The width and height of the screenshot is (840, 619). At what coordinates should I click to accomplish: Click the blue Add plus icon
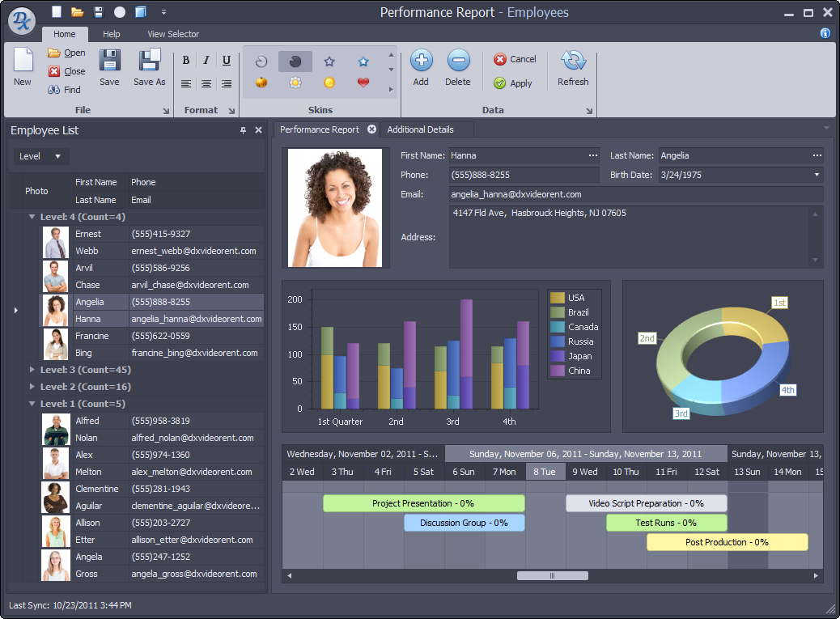(x=421, y=61)
